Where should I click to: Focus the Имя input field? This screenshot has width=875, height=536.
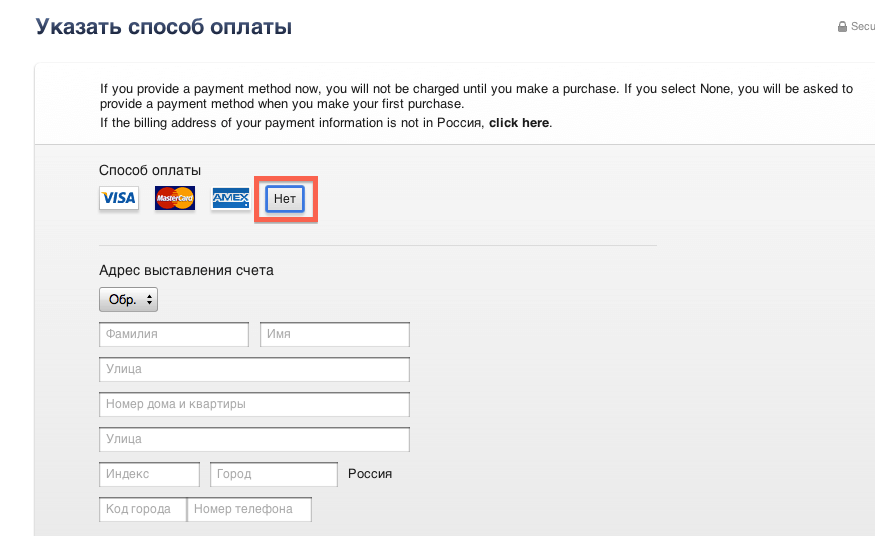335,334
